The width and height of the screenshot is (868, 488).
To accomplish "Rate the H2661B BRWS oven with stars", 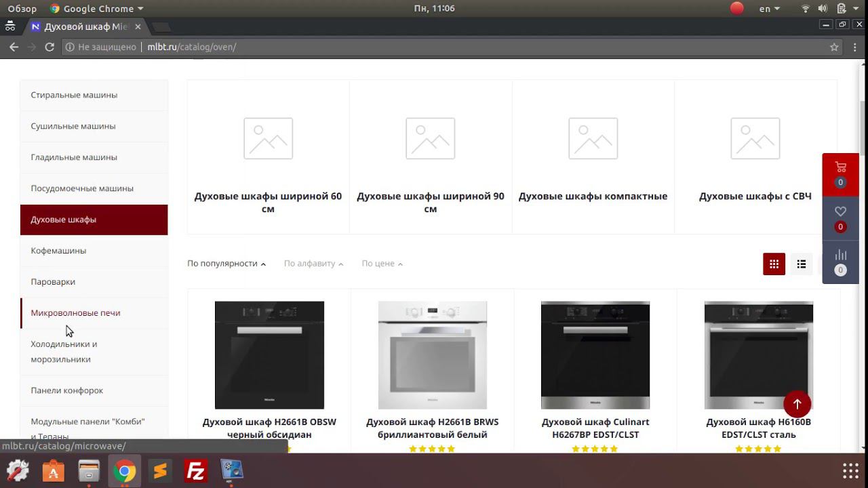I will [x=433, y=449].
